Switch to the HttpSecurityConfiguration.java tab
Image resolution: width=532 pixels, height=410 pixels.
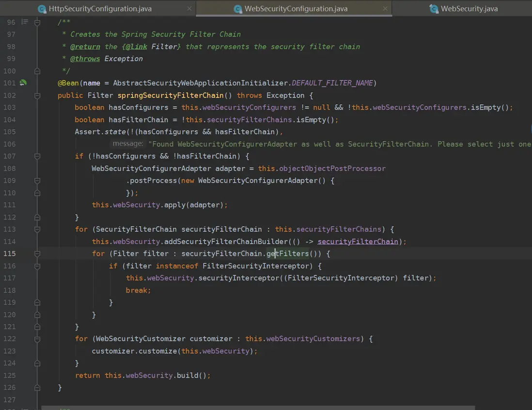(100, 9)
